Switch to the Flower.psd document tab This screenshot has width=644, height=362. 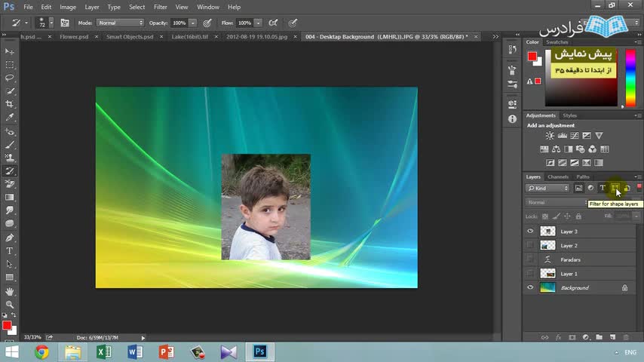(x=75, y=36)
